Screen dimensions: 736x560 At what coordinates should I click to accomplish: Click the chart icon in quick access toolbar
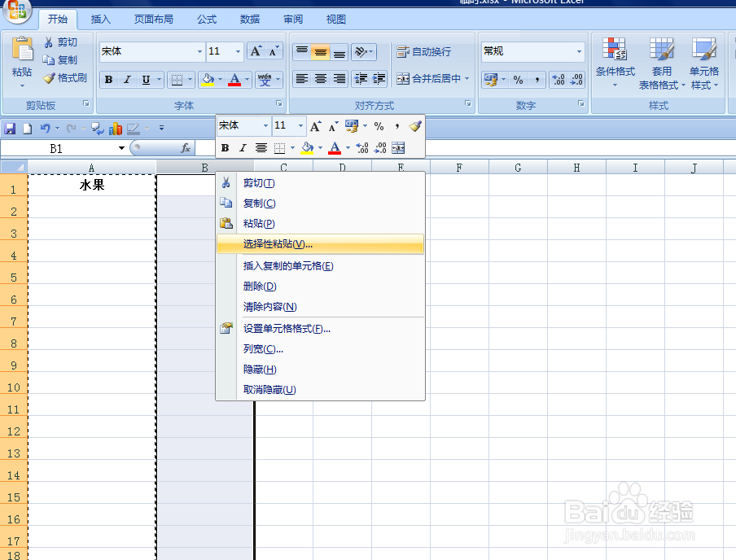coord(116,128)
